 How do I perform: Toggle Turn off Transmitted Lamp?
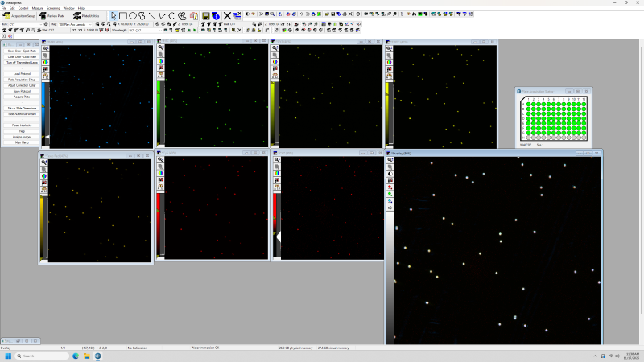tap(23, 63)
